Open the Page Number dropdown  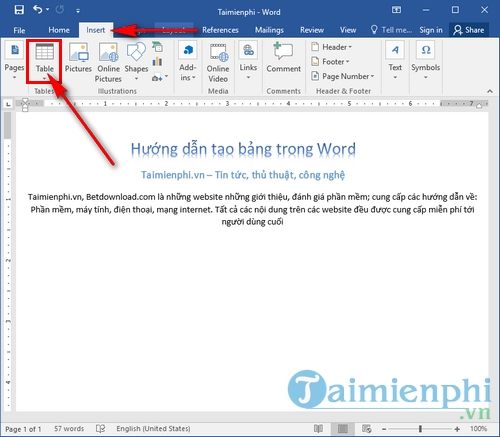[x=342, y=76]
